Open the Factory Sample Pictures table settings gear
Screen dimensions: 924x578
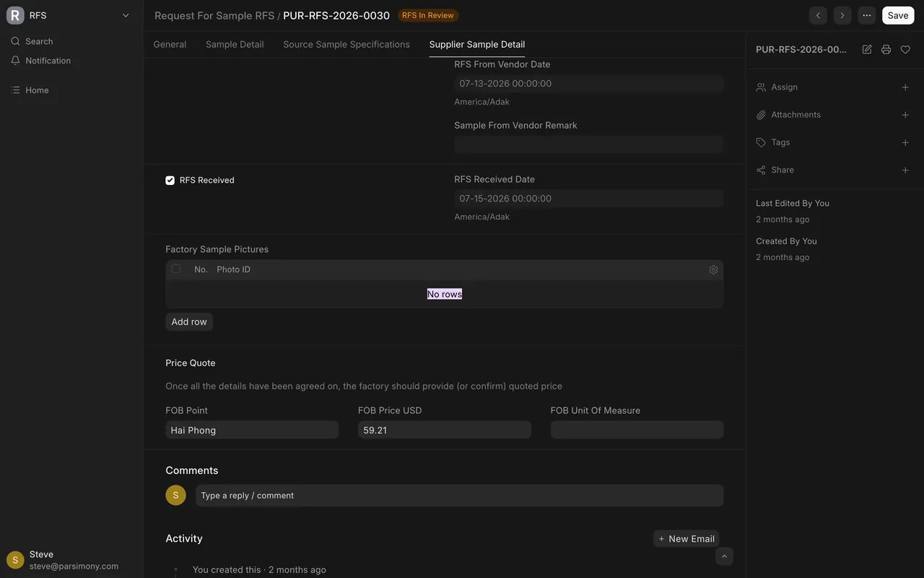[x=713, y=269]
